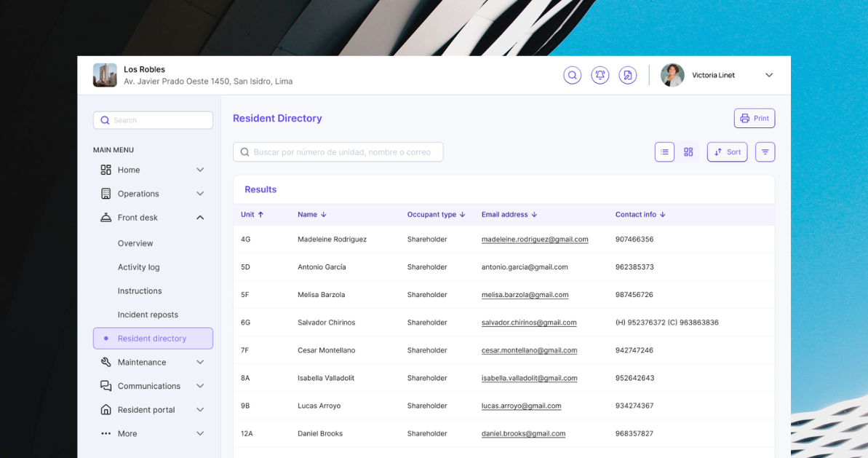This screenshot has width=868, height=458.
Task: Click the Print button
Action: click(x=754, y=119)
